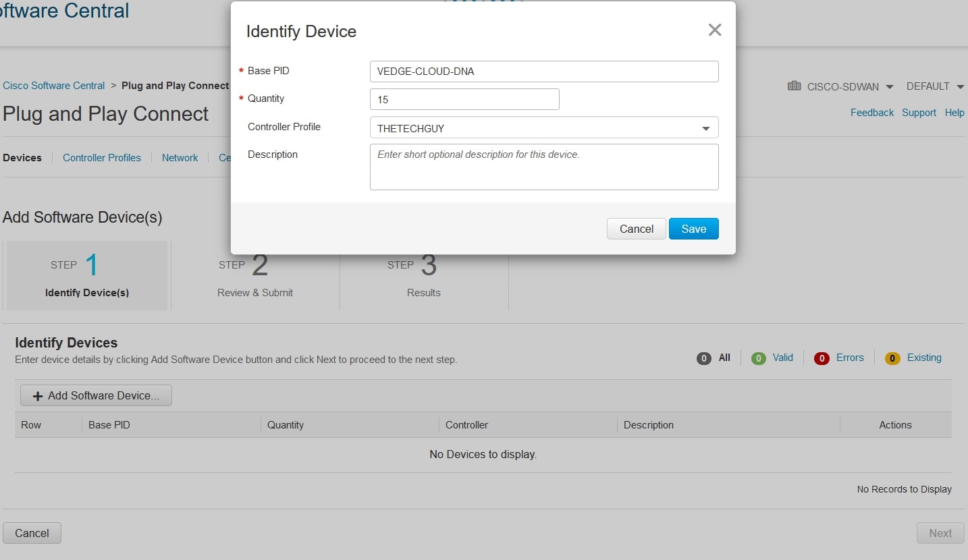Switch to the Controller Profiles tab
968x560 pixels.
102,158
